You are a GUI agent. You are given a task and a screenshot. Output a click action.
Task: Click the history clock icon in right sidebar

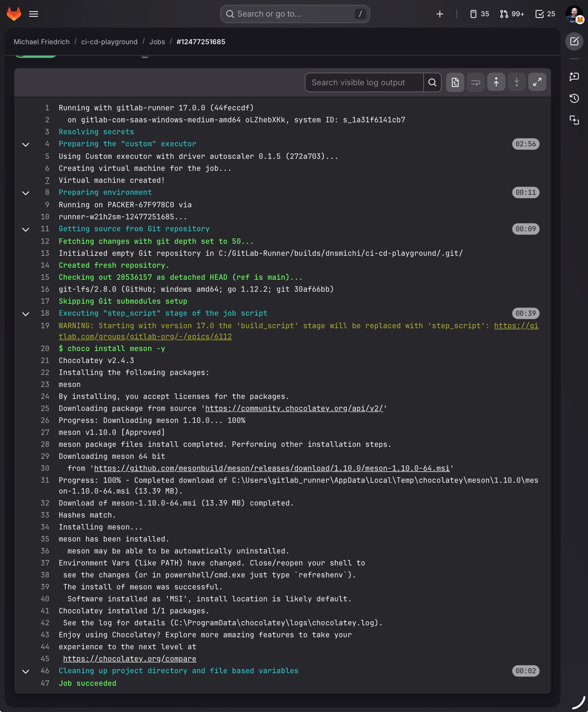tap(574, 98)
